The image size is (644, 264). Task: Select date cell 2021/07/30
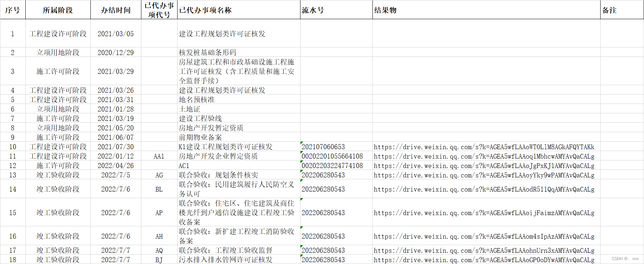(x=116, y=146)
